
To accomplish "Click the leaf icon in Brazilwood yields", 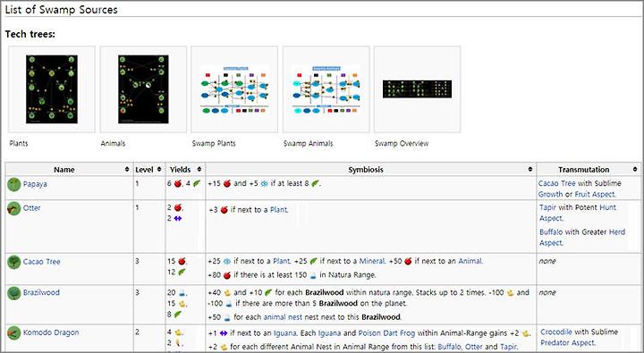I will click(x=177, y=315).
